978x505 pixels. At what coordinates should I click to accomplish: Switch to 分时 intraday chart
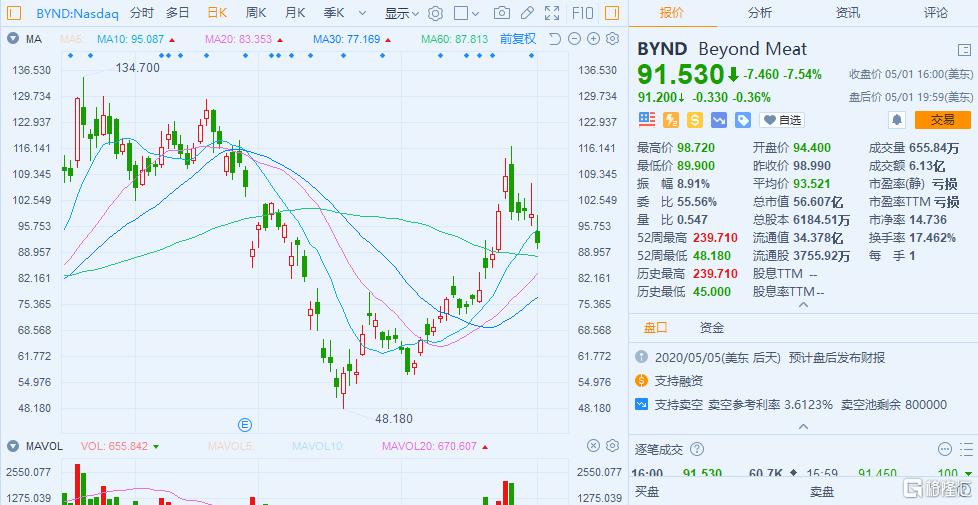142,13
